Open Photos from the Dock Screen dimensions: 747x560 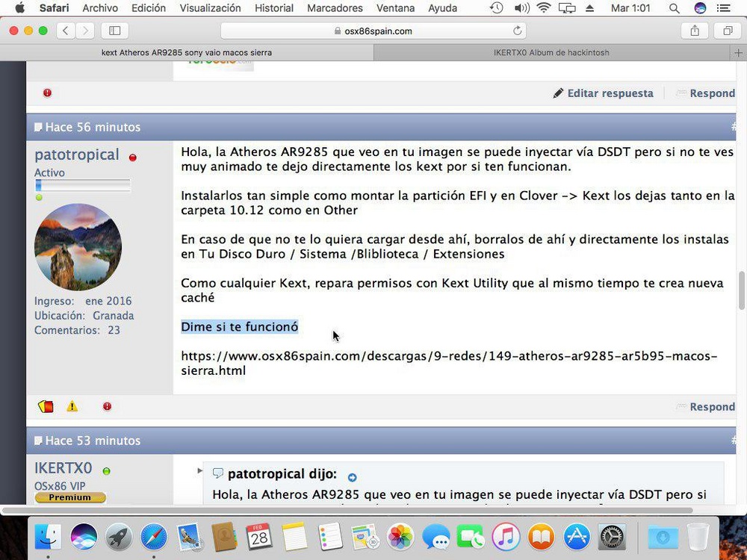click(x=400, y=536)
